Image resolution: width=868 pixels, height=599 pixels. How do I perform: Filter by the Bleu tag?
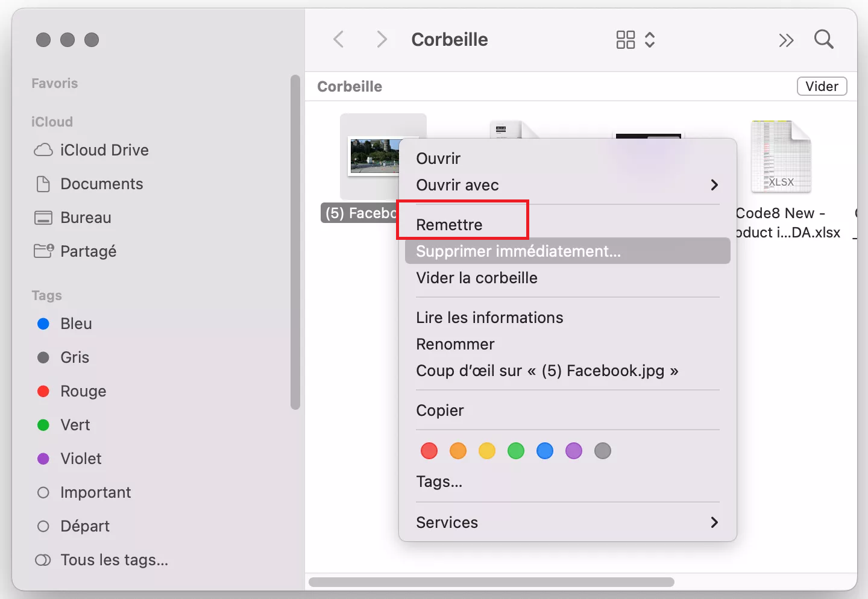pyautogui.click(x=76, y=324)
